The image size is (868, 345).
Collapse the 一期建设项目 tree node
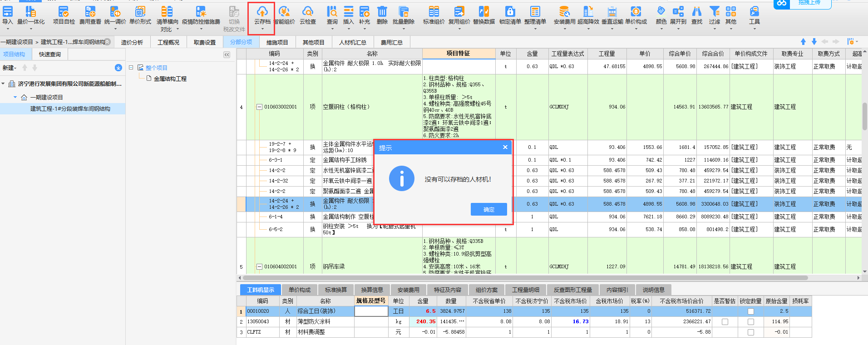15,97
